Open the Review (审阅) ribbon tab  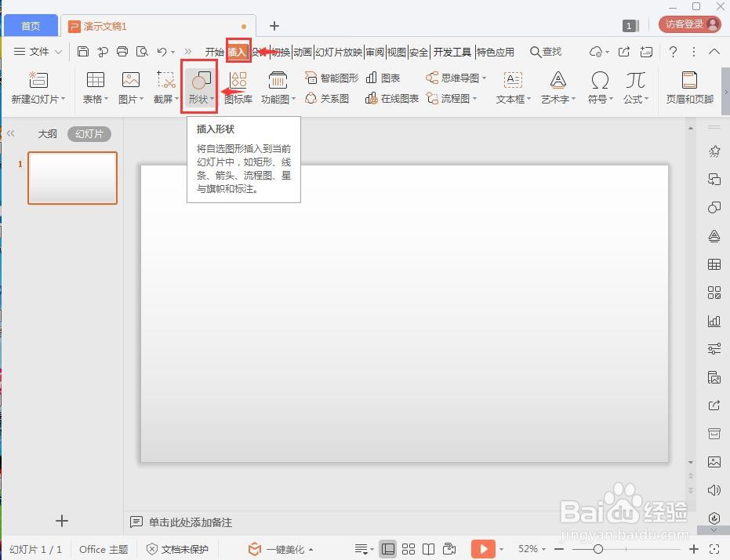click(374, 52)
